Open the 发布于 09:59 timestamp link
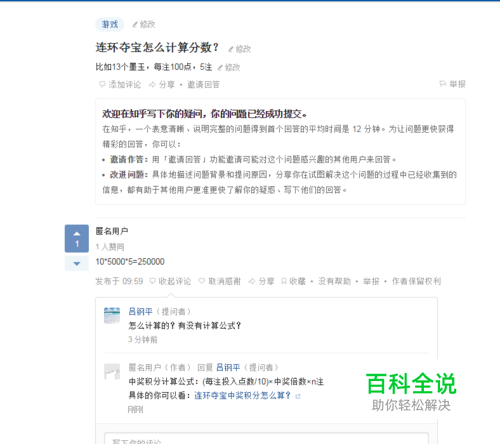500x444 pixels. (x=119, y=281)
